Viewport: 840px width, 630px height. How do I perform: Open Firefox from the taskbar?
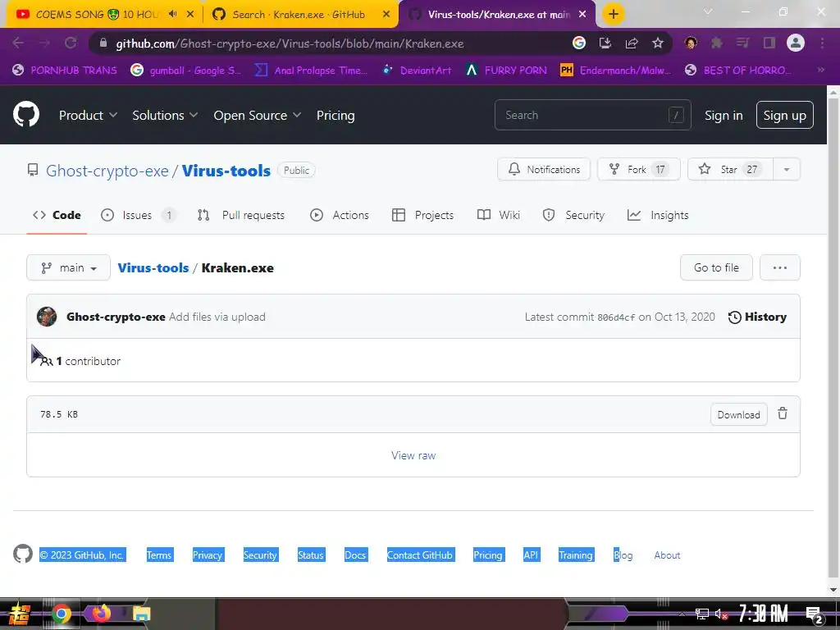click(x=101, y=614)
